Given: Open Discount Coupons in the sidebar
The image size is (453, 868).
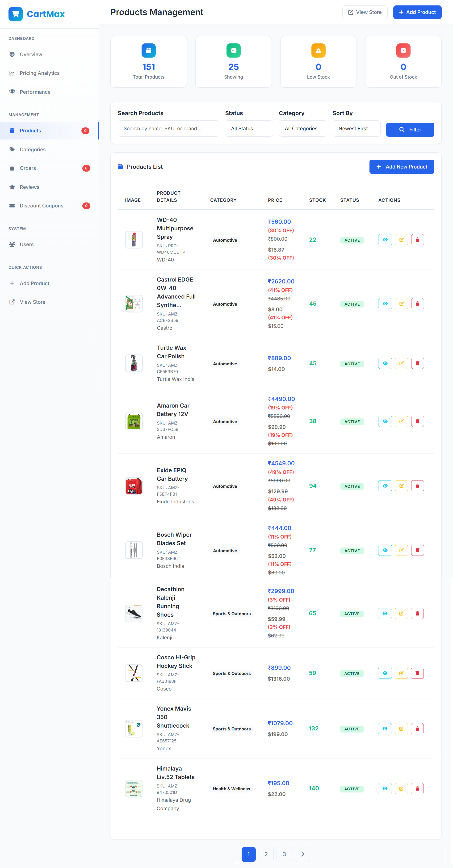Looking at the screenshot, I should 49,206.
